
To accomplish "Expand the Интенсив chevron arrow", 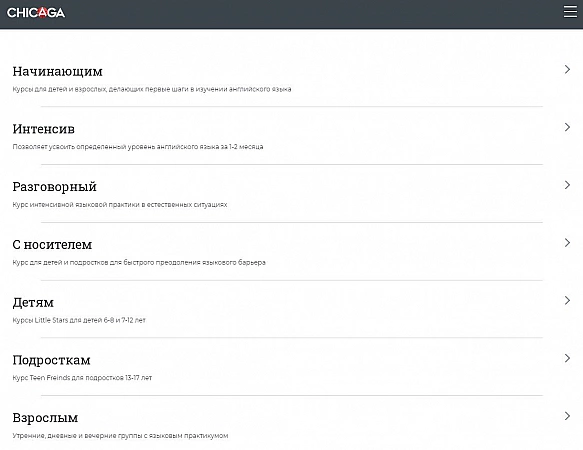I will point(567,127).
